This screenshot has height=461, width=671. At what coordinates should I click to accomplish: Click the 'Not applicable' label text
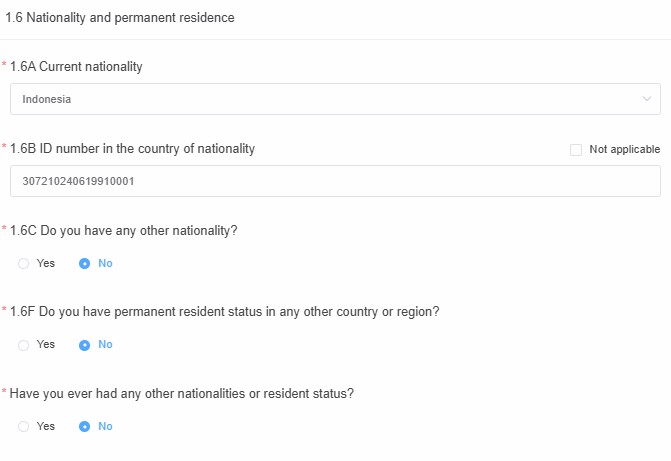pos(624,150)
